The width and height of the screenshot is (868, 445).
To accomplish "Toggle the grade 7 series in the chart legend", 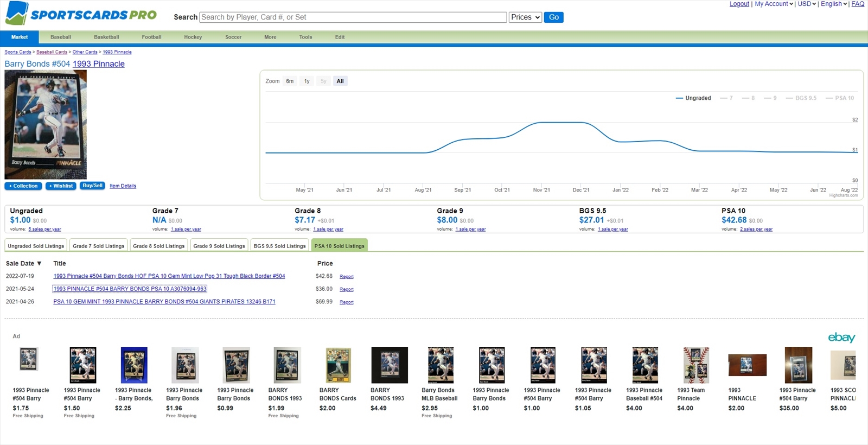I will [726, 98].
